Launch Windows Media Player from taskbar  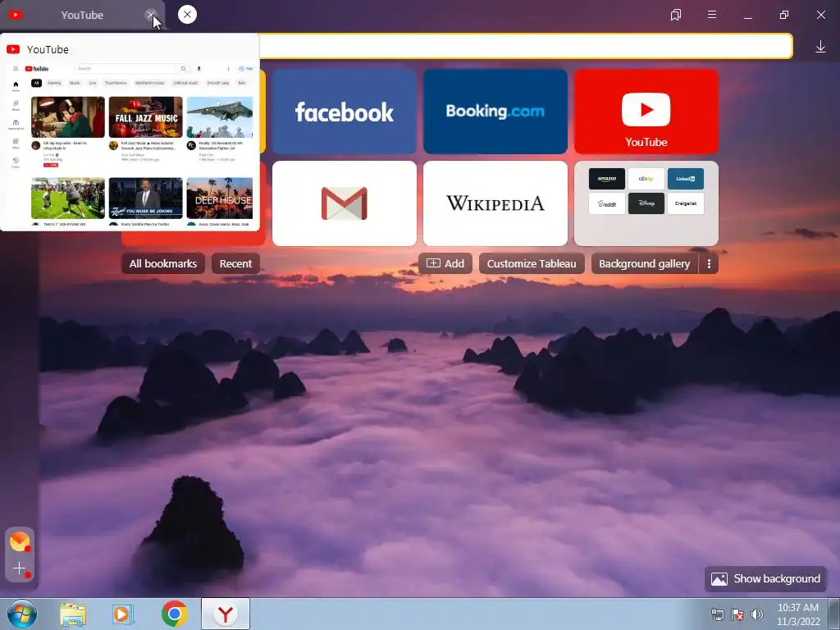point(123,614)
